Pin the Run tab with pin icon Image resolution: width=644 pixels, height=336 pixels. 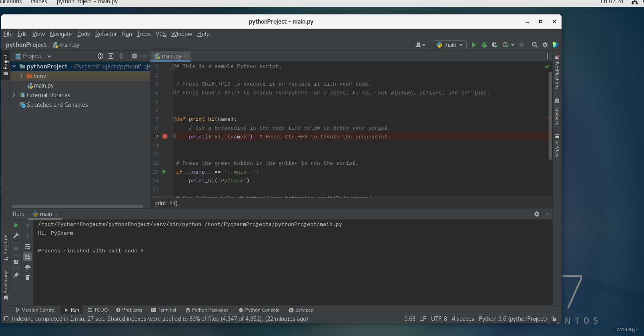[x=16, y=275]
